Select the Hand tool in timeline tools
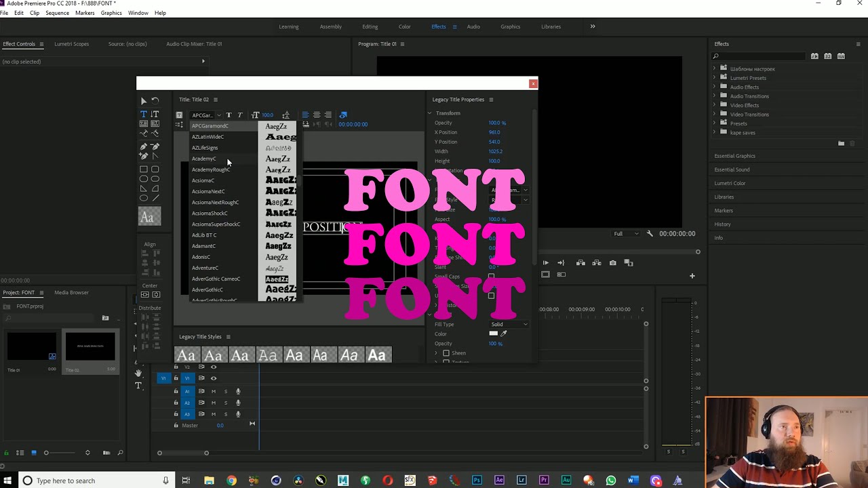Image resolution: width=868 pixels, height=488 pixels. tap(138, 373)
